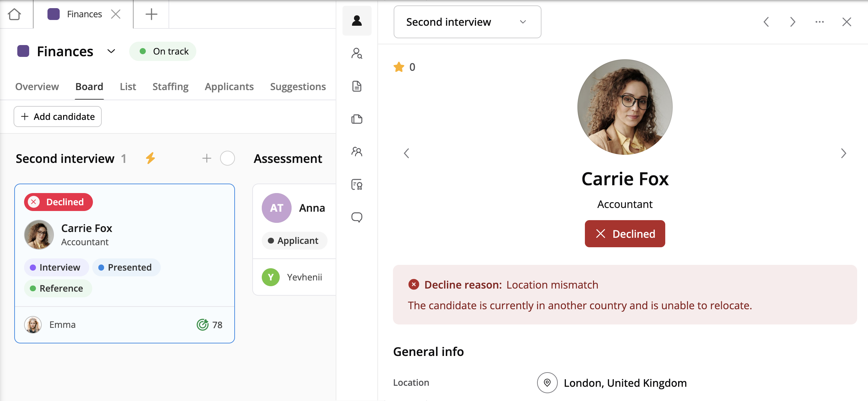Open the profile icon in sidebar

[x=357, y=21]
